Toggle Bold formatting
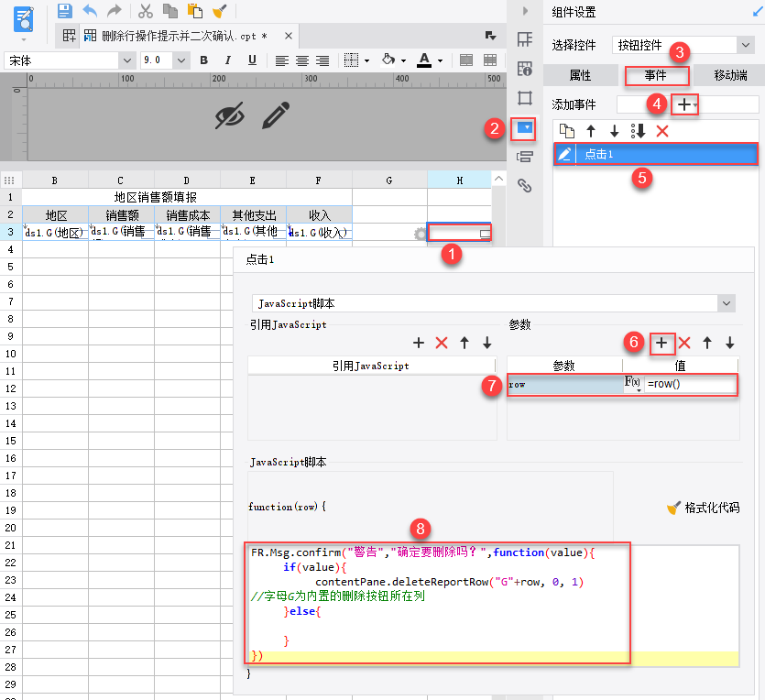 click(x=204, y=60)
